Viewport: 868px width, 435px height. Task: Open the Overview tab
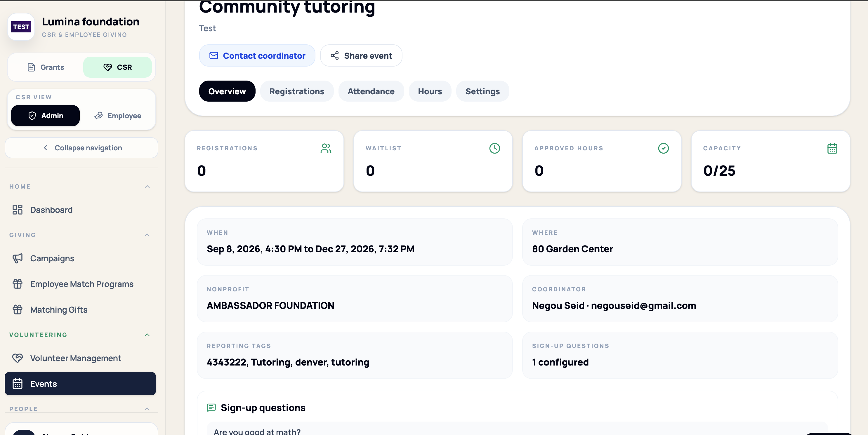(227, 91)
